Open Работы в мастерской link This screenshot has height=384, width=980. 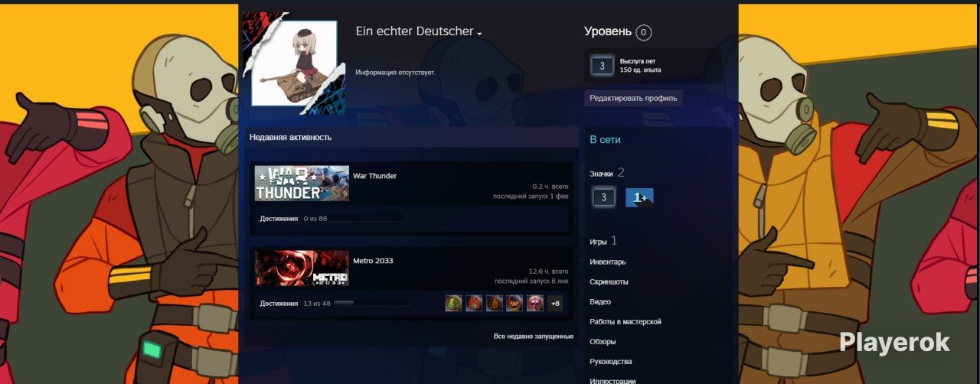point(626,321)
